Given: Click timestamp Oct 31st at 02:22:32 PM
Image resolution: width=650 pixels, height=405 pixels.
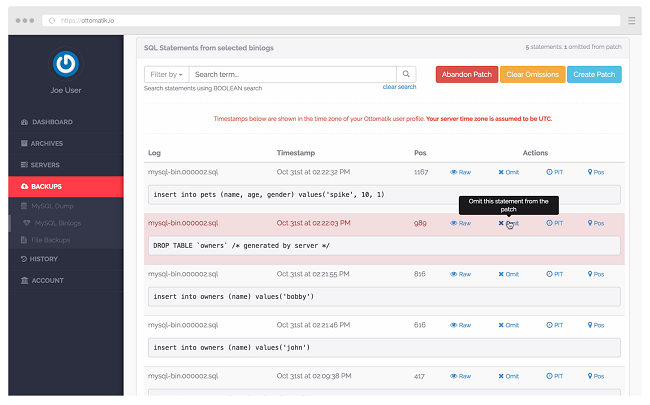Looking at the screenshot, I should pos(313,172).
